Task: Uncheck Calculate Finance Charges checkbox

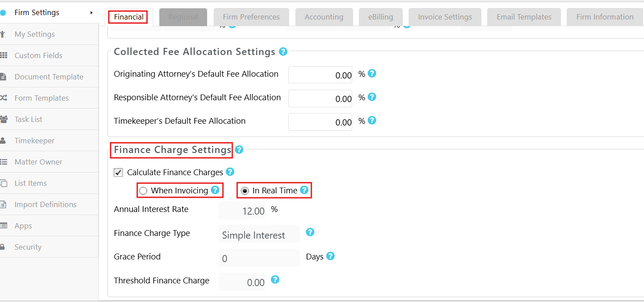Action: pyautogui.click(x=119, y=173)
